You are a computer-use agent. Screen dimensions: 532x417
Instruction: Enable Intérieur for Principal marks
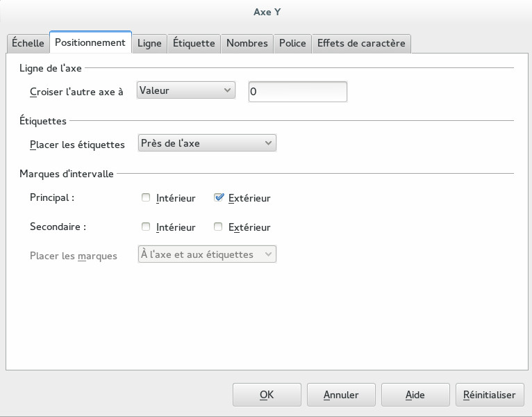pyautogui.click(x=146, y=198)
